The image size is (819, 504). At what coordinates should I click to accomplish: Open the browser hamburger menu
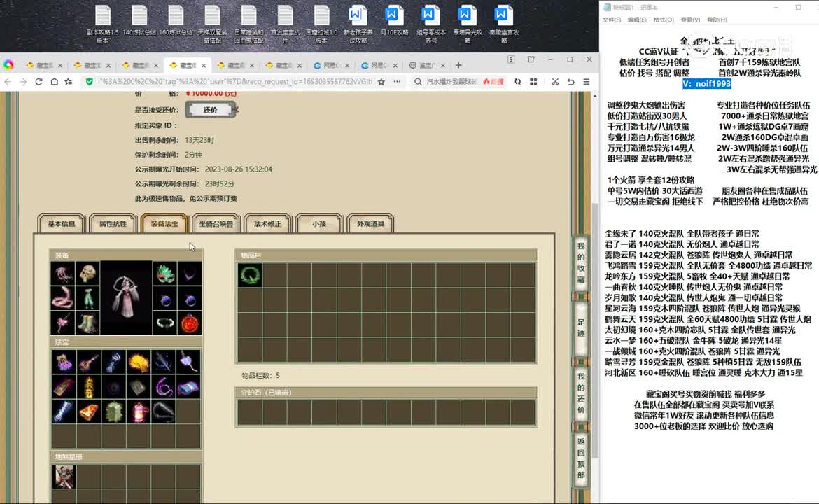[x=587, y=82]
